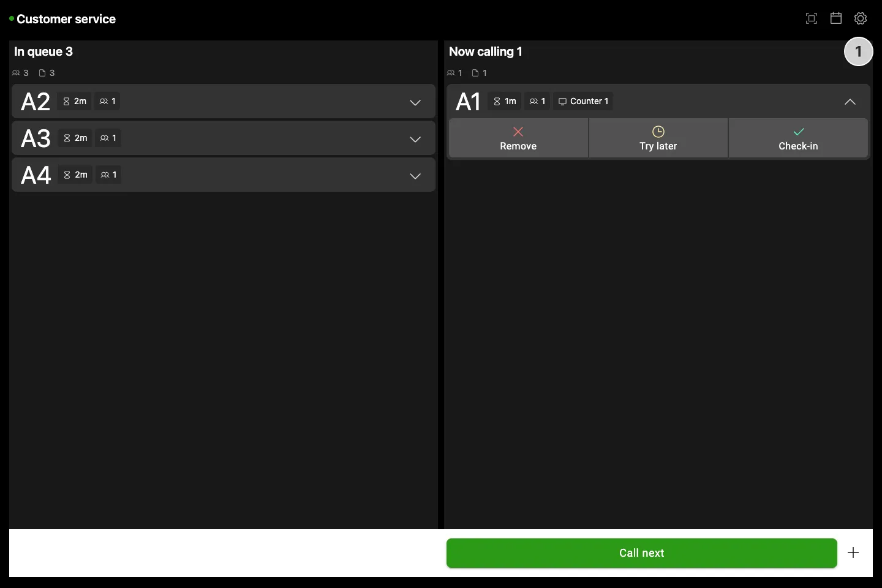
Task: Check in ticket A1
Action: (x=798, y=138)
